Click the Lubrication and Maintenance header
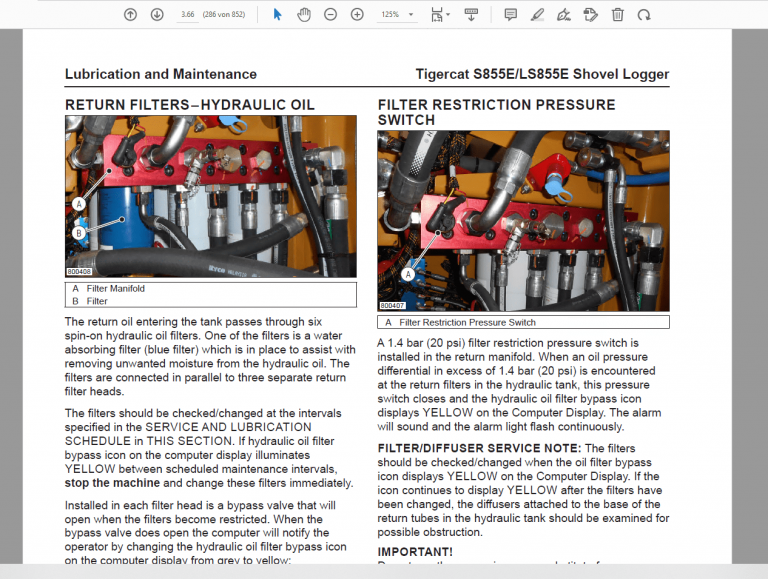 coord(161,74)
